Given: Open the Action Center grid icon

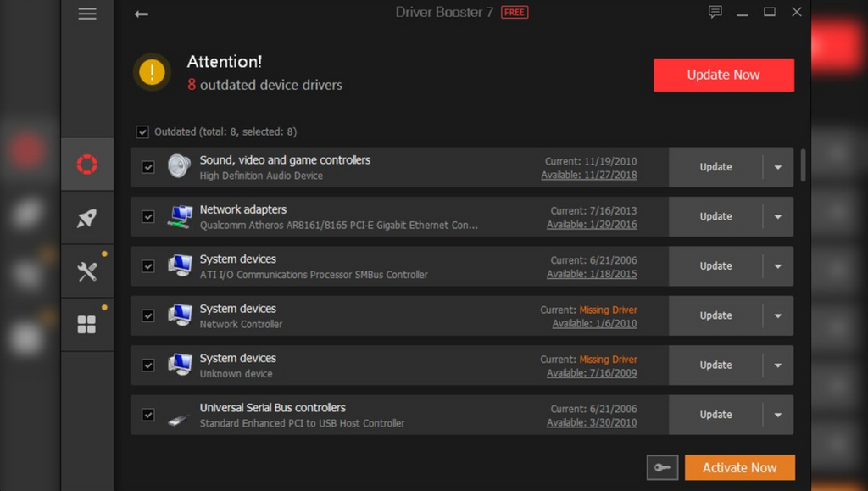Looking at the screenshot, I should [x=86, y=324].
